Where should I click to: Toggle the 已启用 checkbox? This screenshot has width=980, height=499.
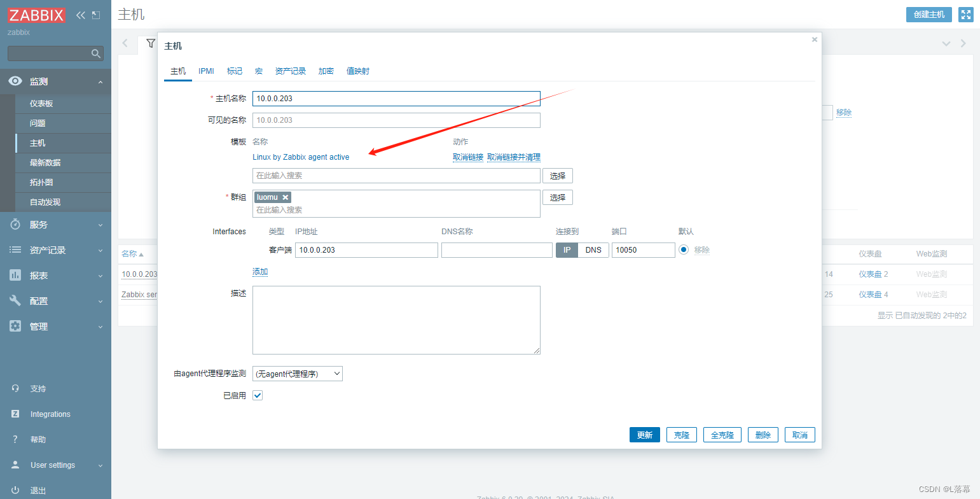(258, 395)
